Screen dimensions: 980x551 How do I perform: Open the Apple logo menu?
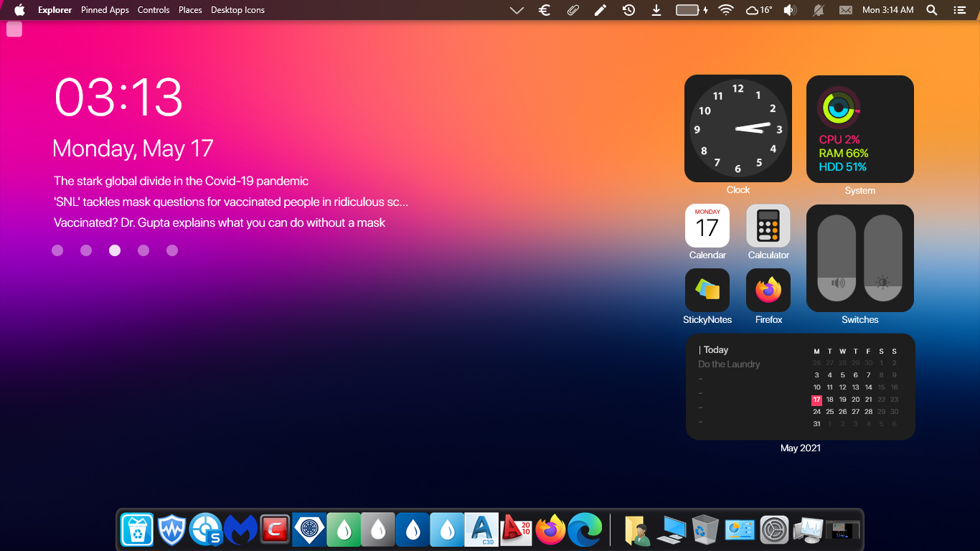(x=20, y=10)
